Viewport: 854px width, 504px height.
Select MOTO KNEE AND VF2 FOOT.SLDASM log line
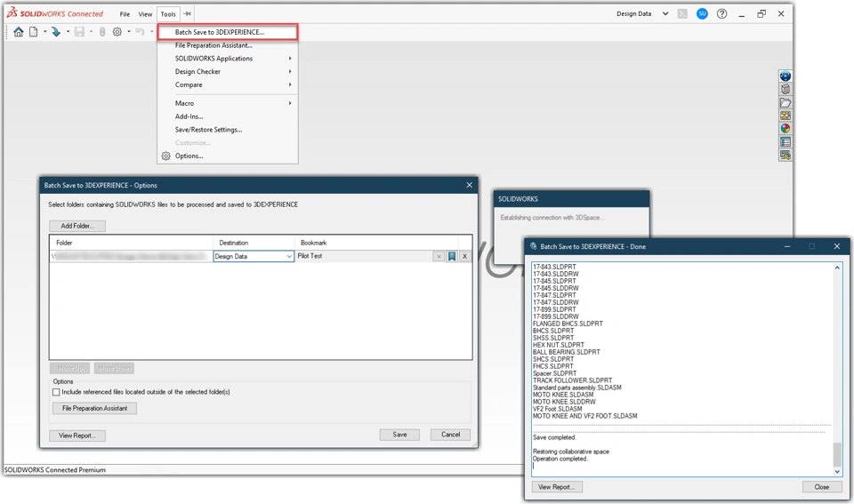585,416
